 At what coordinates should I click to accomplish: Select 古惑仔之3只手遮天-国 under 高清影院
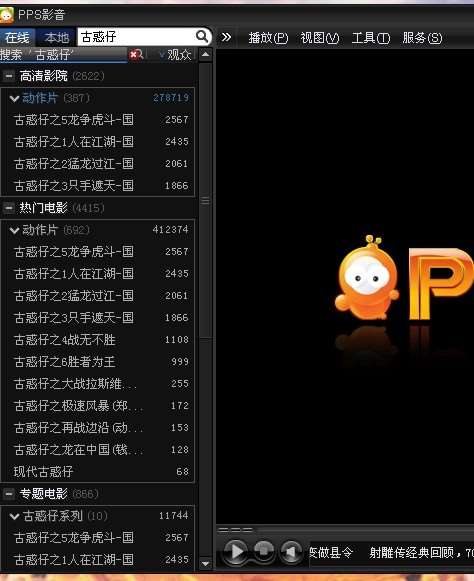click(98, 185)
